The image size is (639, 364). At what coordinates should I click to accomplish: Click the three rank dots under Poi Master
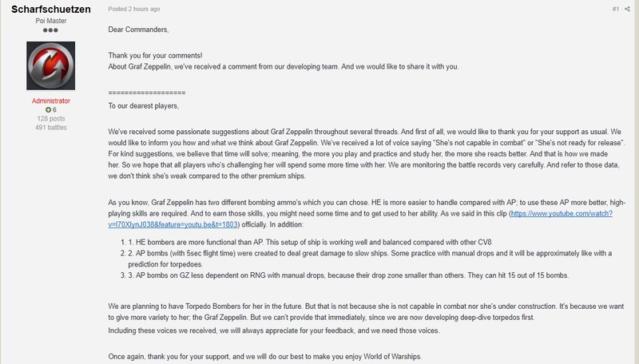pyautogui.click(x=50, y=30)
